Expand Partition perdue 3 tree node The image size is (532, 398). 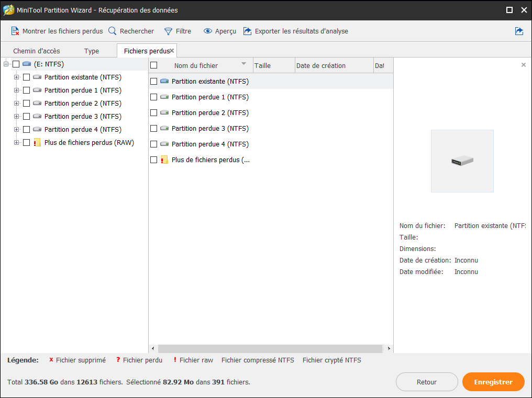(16, 116)
